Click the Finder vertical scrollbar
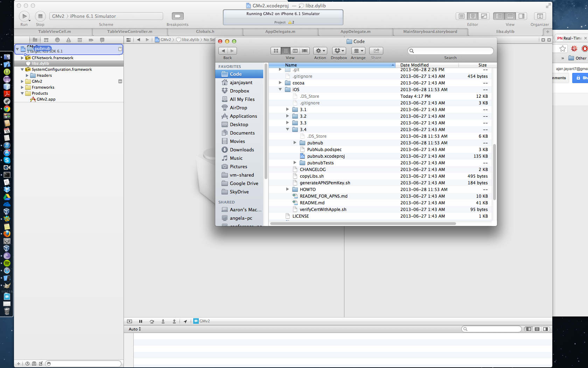This screenshot has height=368, width=588. tap(494, 172)
